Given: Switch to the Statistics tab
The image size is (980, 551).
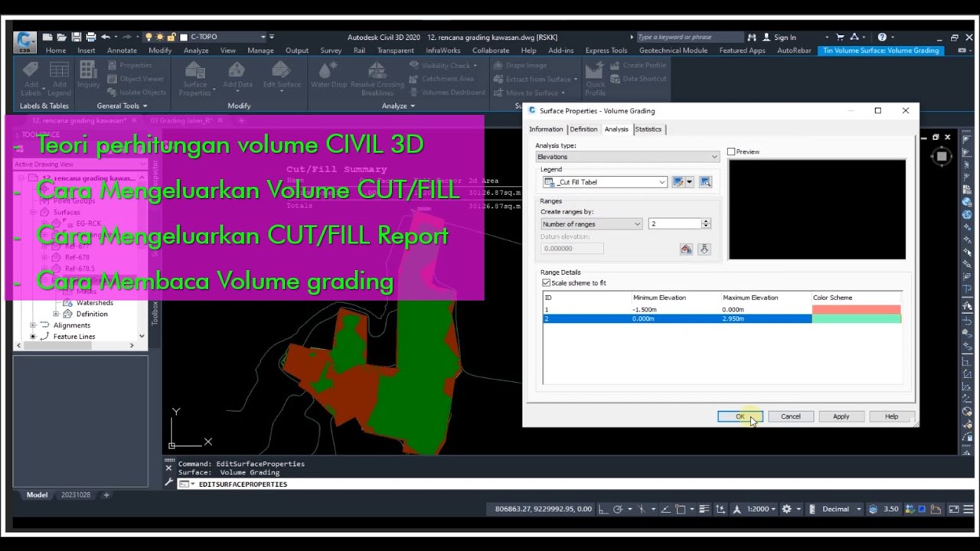Looking at the screenshot, I should (648, 129).
